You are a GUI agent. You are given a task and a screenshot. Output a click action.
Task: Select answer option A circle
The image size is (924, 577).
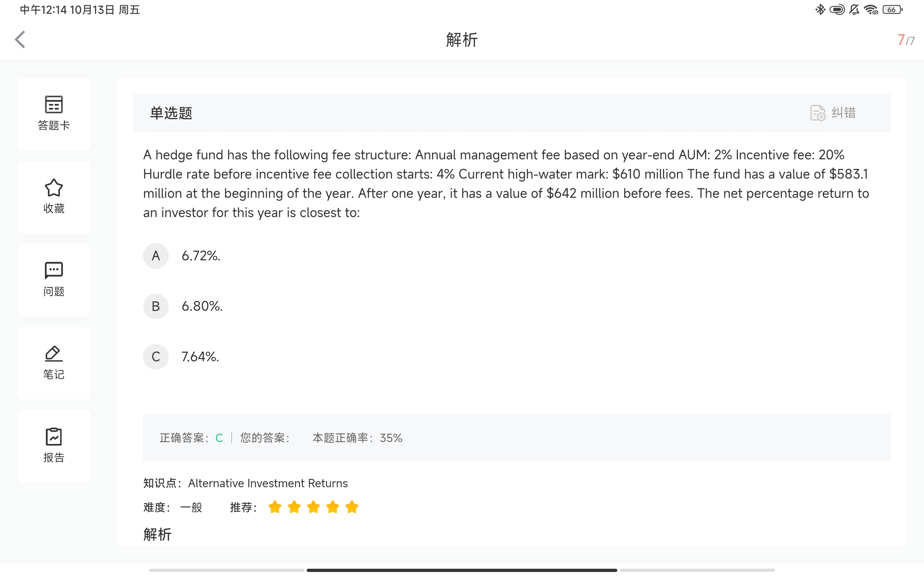pos(156,256)
